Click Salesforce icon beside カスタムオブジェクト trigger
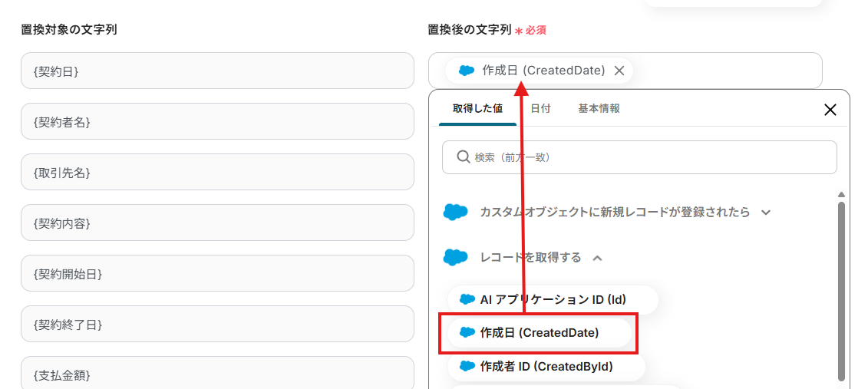This screenshot has width=868, height=389. click(x=456, y=213)
